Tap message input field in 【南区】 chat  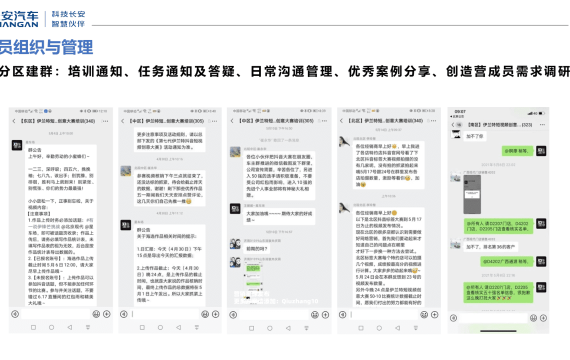click(493, 318)
